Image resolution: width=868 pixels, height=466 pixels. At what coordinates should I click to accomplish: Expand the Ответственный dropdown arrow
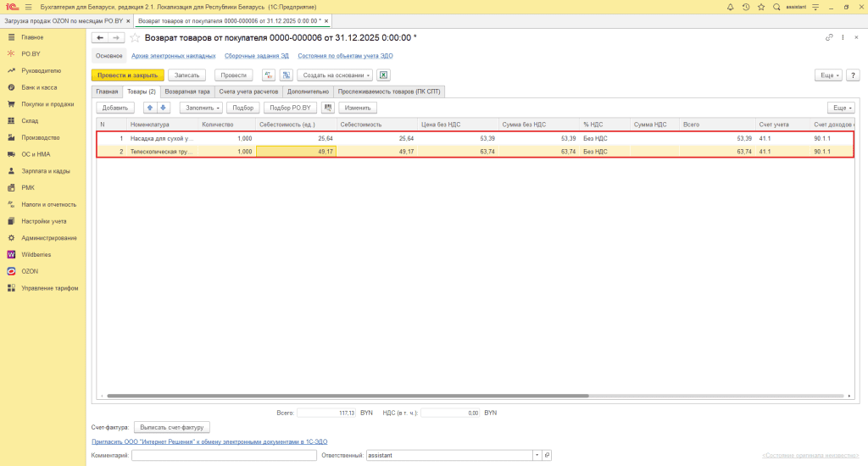tap(537, 456)
